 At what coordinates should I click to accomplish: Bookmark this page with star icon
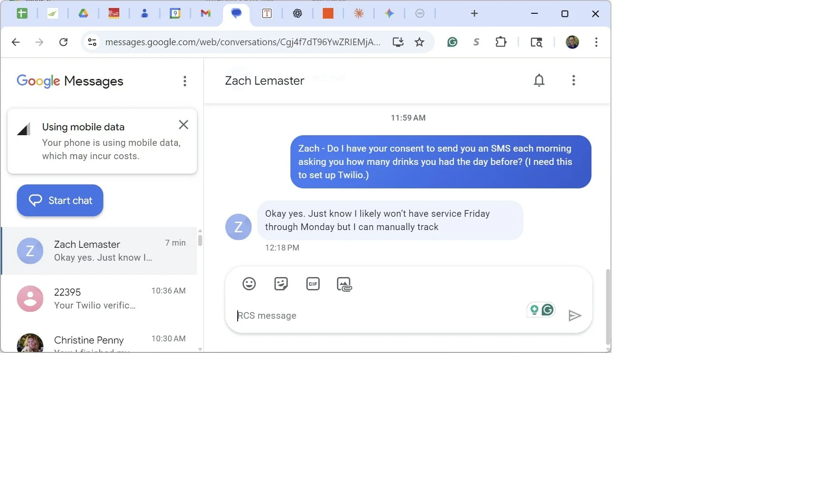419,42
